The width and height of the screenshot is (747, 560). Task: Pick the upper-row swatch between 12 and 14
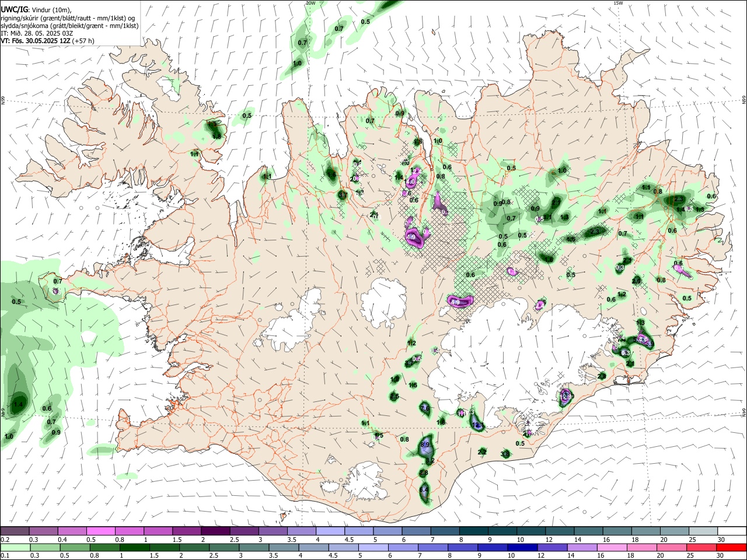point(560,531)
